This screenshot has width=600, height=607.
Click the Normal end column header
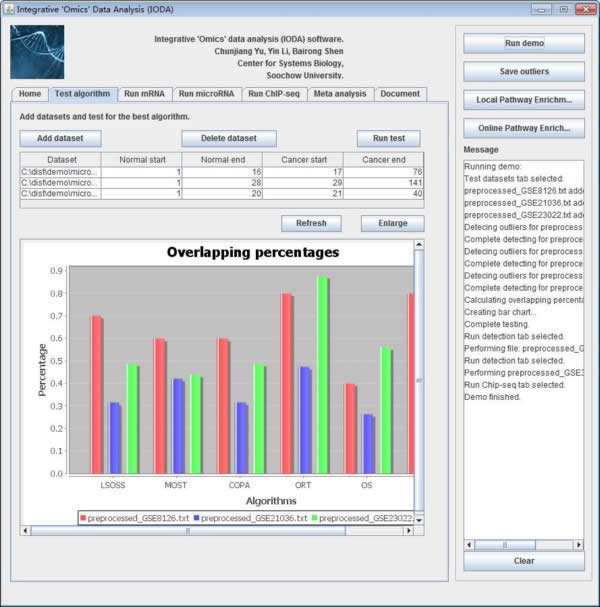click(222, 160)
